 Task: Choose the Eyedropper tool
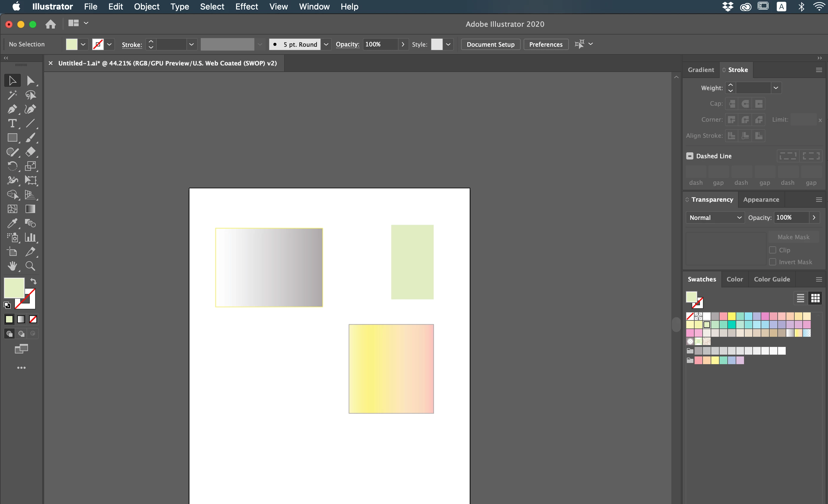point(12,223)
